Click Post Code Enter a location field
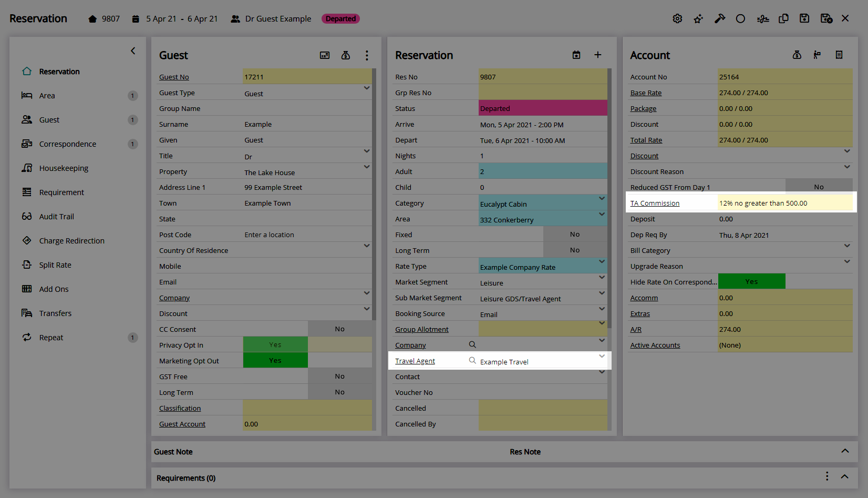 (x=307, y=235)
